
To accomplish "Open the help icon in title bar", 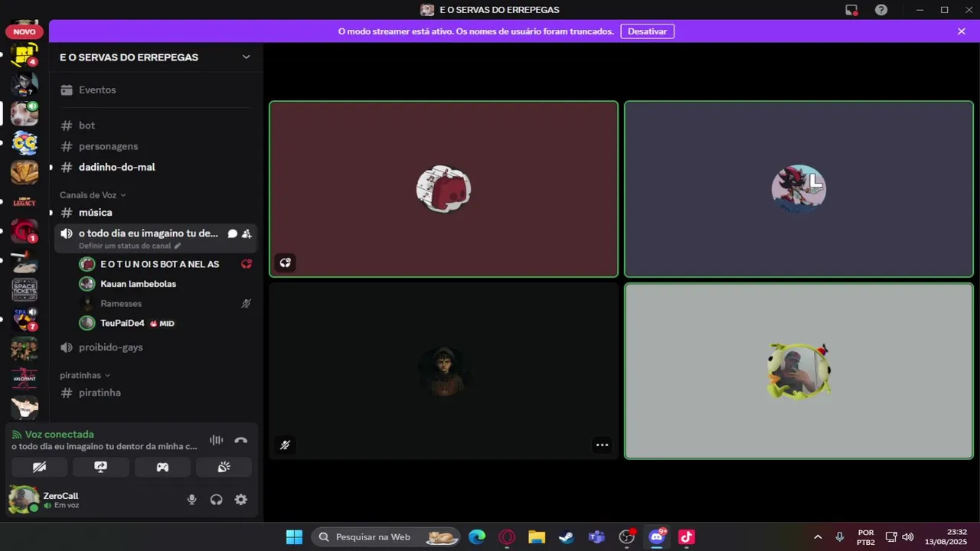I will tap(881, 10).
